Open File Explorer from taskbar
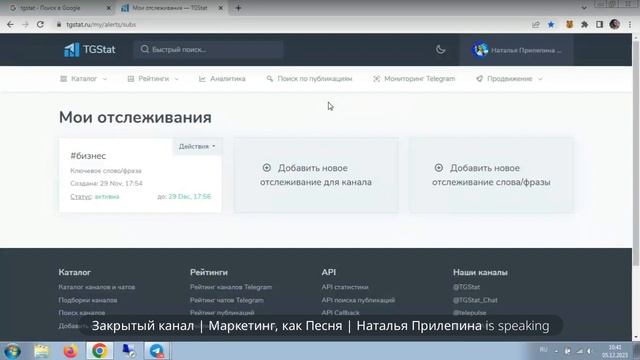The height and width of the screenshot is (360, 640). tap(41, 351)
